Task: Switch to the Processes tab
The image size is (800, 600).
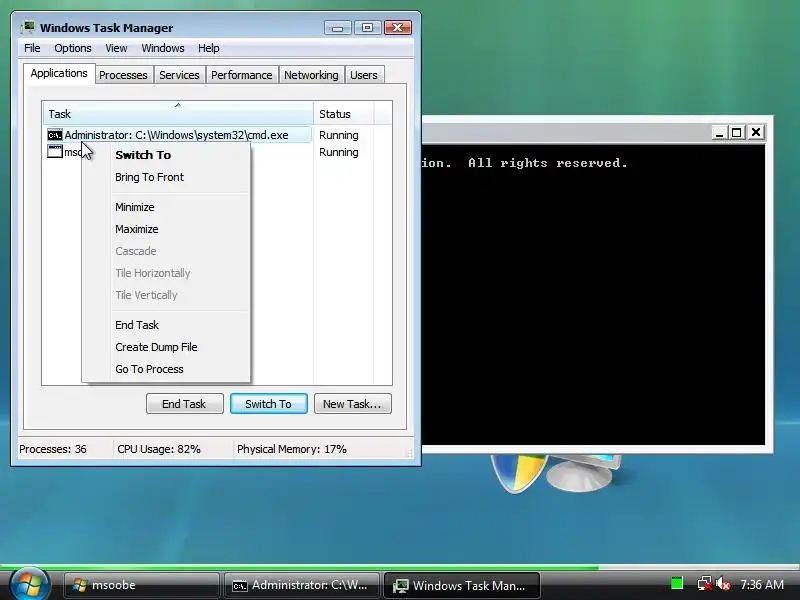Action: (123, 75)
